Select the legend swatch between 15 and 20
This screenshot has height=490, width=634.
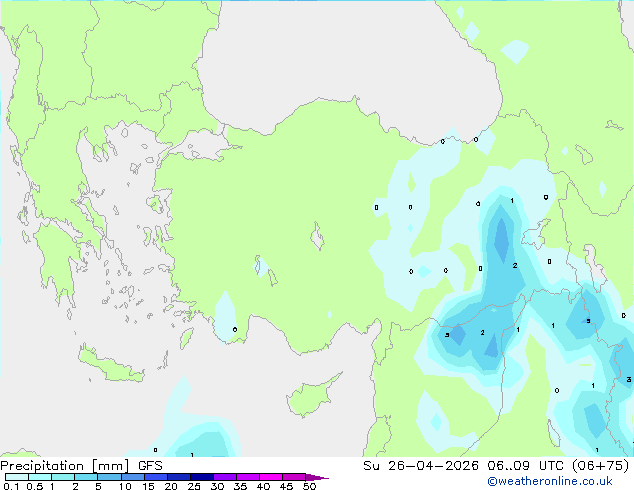click(156, 477)
